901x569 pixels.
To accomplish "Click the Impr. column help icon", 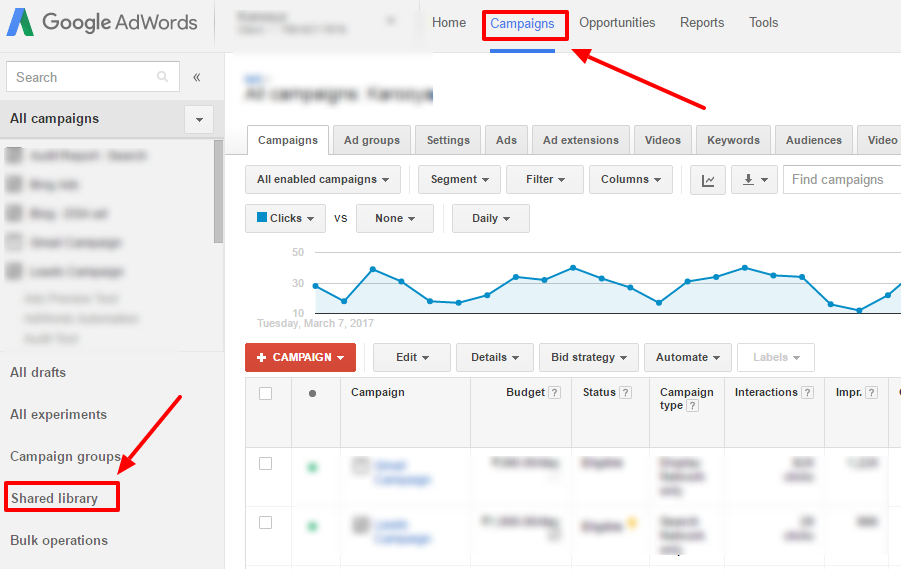I will (x=872, y=393).
